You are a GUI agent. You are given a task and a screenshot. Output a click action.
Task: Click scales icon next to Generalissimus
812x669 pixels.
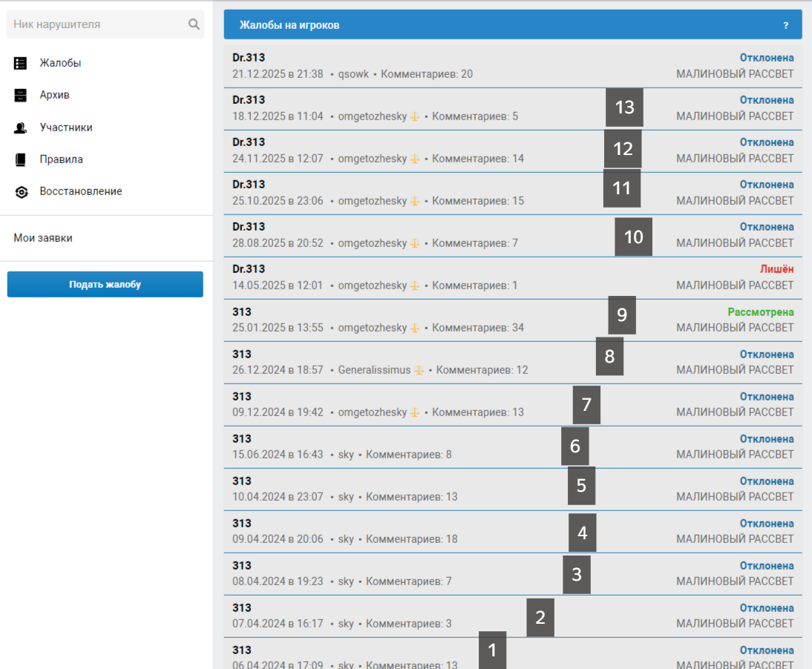point(419,370)
